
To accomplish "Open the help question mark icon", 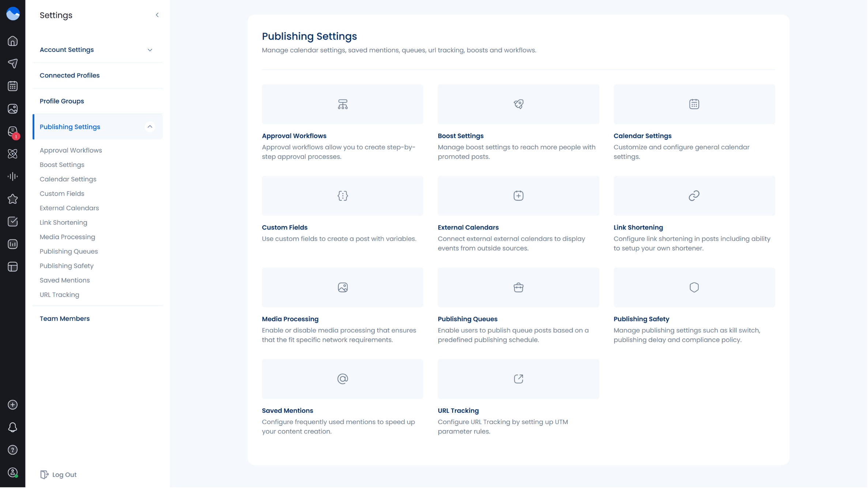I will [x=13, y=450].
